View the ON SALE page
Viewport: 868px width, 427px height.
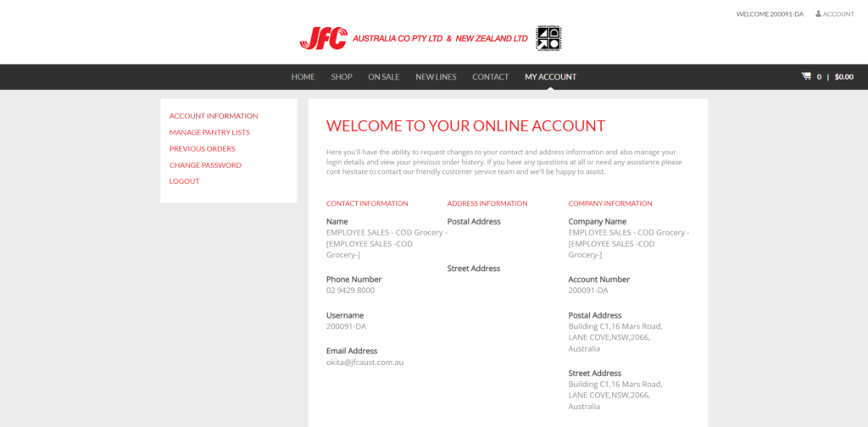point(384,77)
